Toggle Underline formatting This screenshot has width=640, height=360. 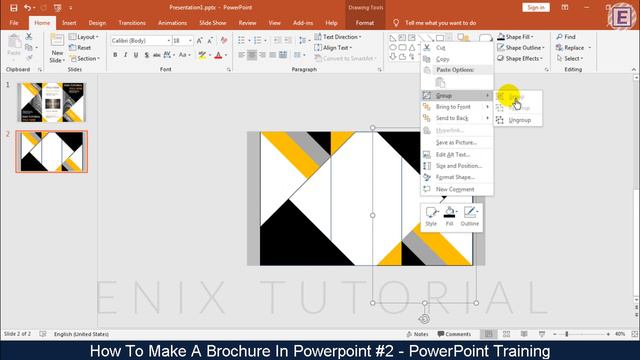tap(136, 55)
